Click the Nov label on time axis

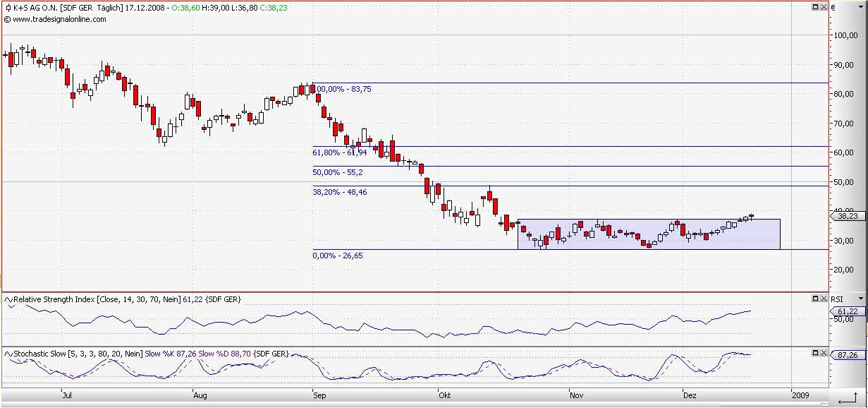(576, 396)
